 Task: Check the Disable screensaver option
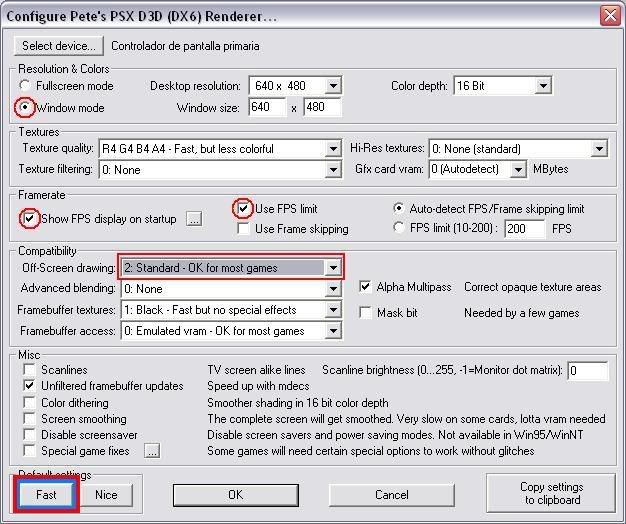click(x=30, y=435)
